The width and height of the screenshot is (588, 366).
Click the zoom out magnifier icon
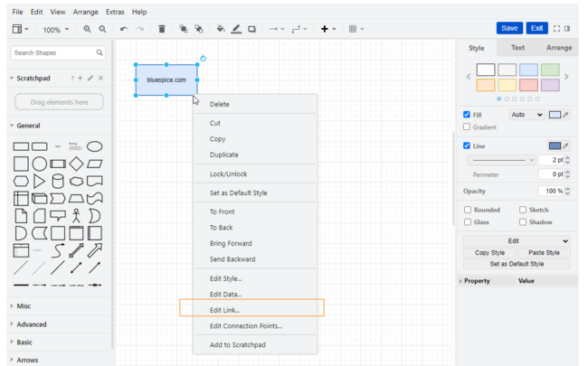click(x=102, y=29)
